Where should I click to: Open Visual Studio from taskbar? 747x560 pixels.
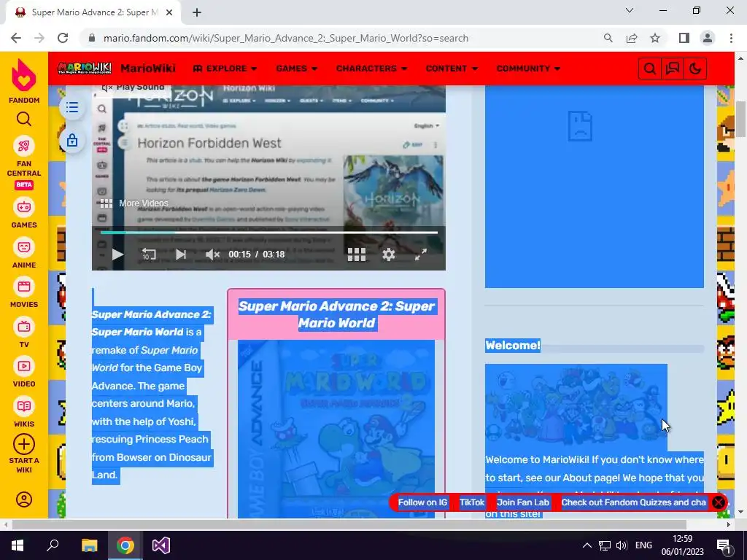coord(161,545)
